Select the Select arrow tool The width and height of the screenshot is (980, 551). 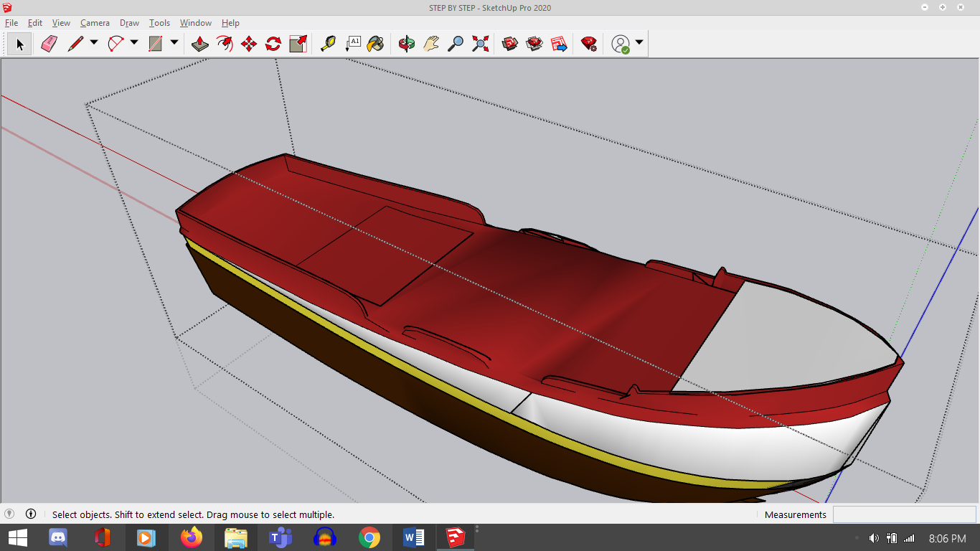(20, 44)
